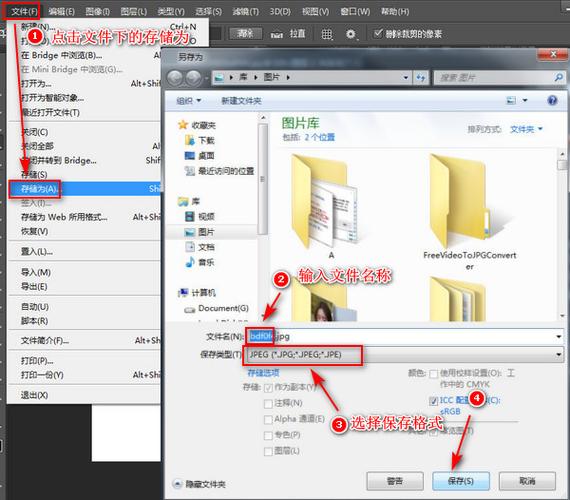Select 打印一份(Y) menu entry
The width and height of the screenshot is (570, 500).
[x=84, y=375]
